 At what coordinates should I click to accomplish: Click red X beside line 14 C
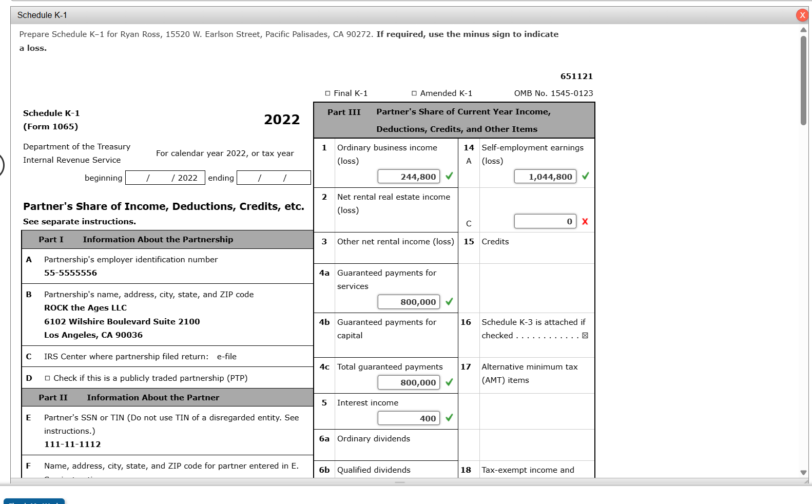(x=585, y=221)
